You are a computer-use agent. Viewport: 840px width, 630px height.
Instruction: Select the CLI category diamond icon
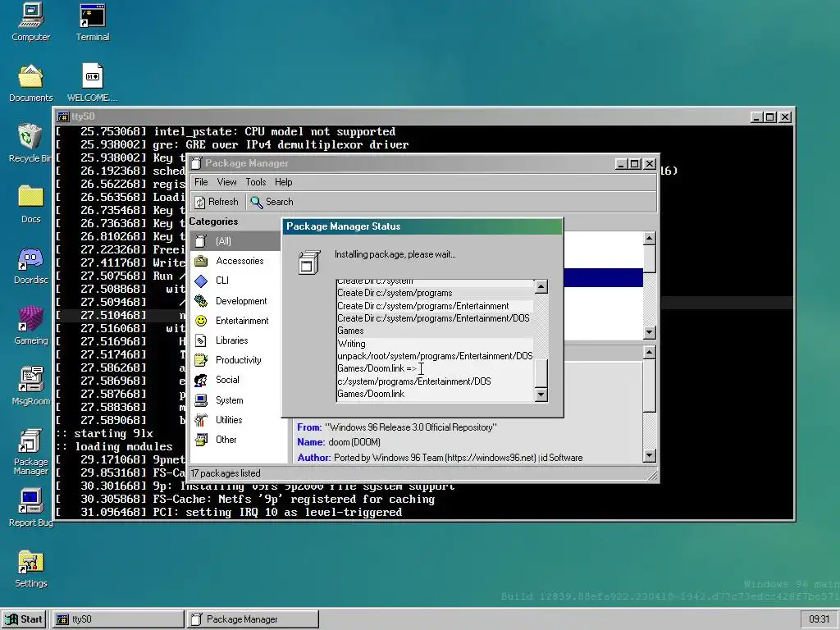[201, 281]
